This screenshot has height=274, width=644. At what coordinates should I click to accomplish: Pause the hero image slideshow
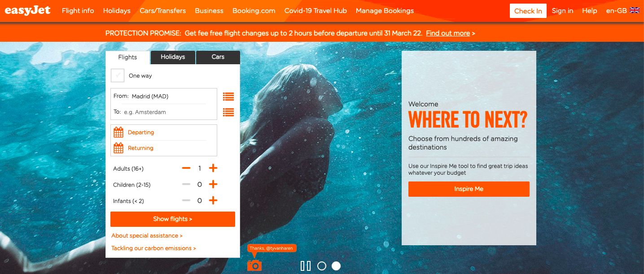click(x=306, y=266)
